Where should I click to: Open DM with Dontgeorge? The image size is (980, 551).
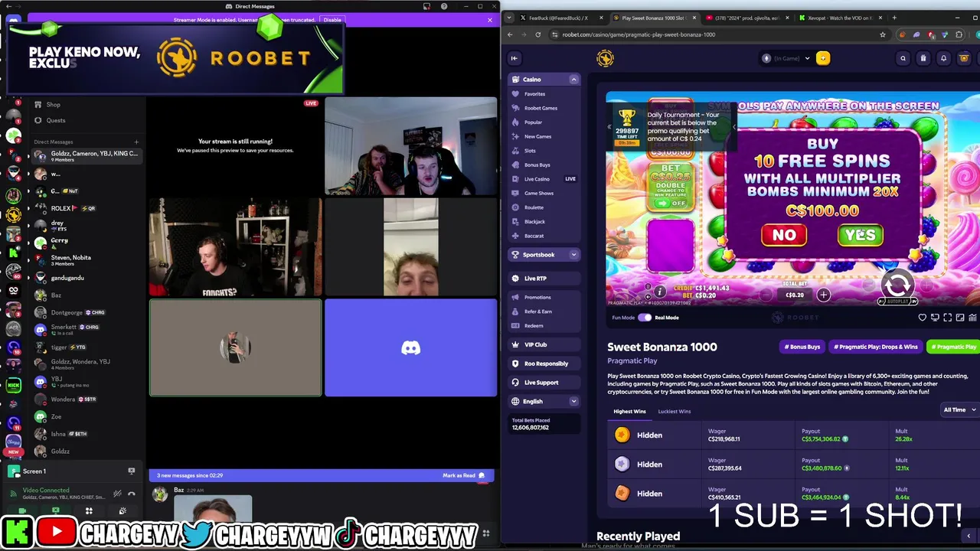85,312
